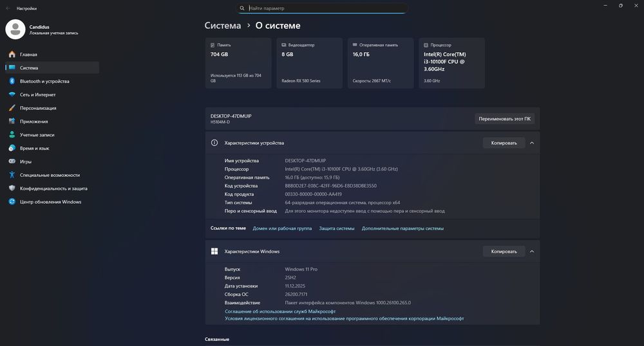Click the Игры controller icon
Image resolution: width=644 pixels, height=346 pixels.
[12, 161]
